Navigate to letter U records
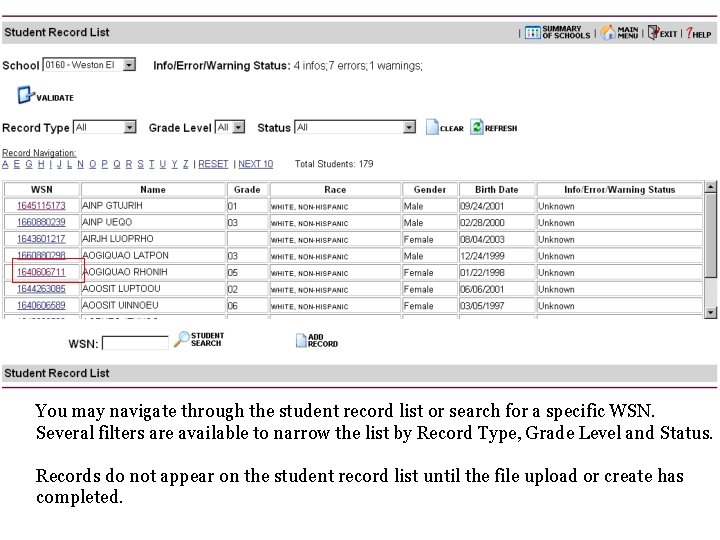This screenshot has height=540, width=720. click(163, 164)
